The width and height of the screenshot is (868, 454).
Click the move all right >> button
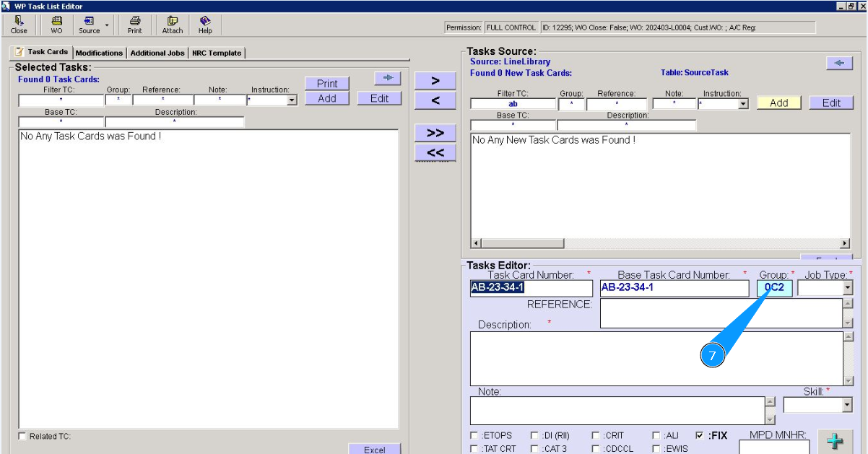[435, 134]
